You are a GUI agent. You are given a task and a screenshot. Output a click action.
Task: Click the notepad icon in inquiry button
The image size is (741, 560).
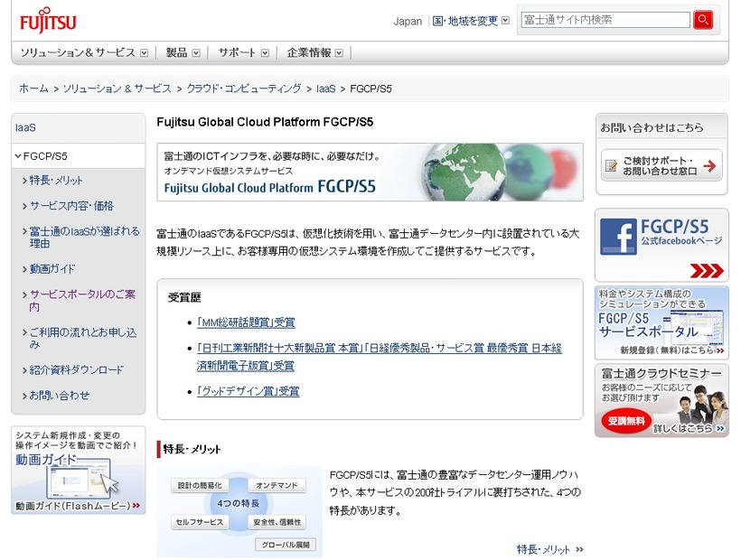[x=611, y=165]
